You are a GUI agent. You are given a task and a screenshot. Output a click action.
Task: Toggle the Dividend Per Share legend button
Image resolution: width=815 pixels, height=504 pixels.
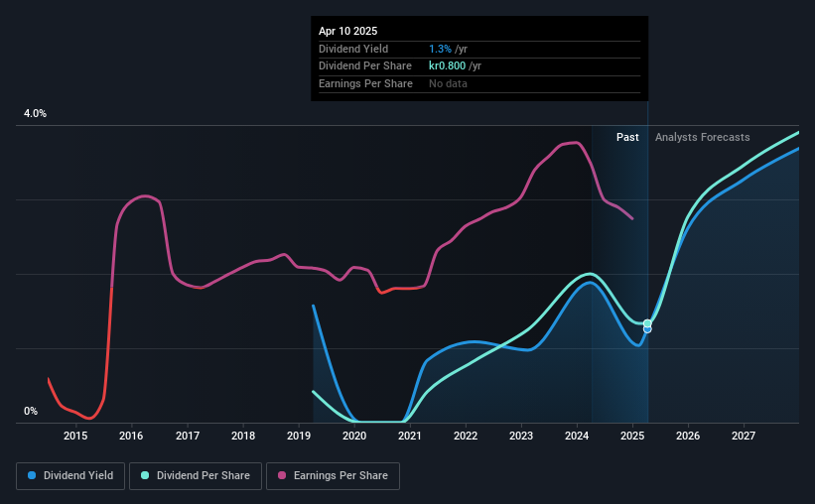click(x=196, y=476)
